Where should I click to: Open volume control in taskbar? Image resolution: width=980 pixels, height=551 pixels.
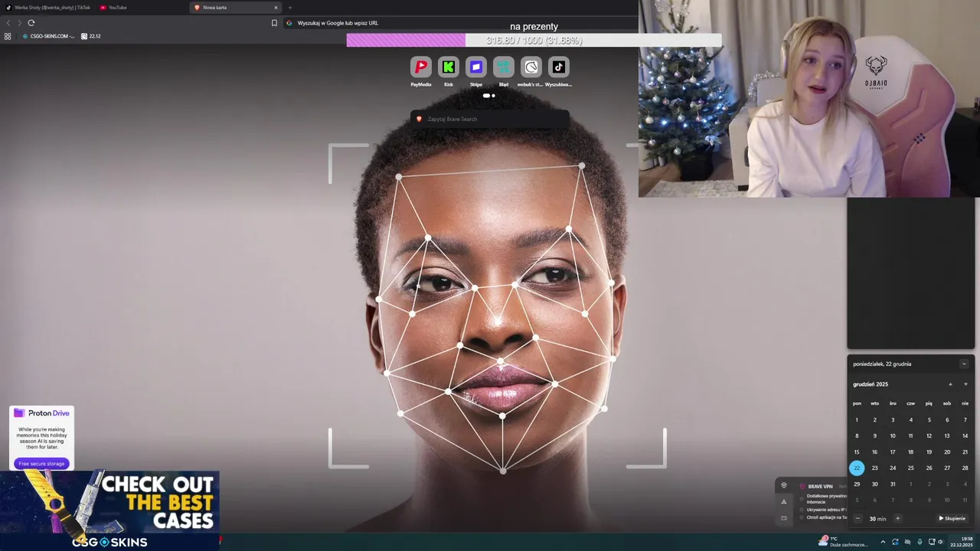pyautogui.click(x=940, y=542)
